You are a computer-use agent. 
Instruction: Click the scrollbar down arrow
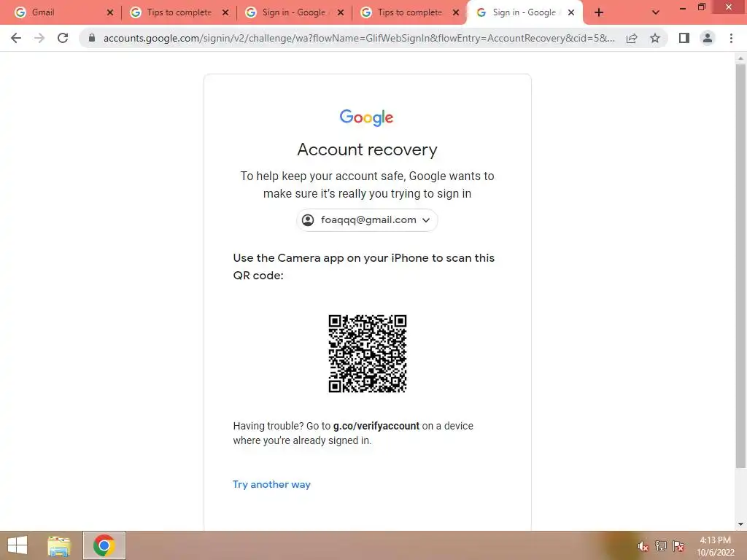(740, 524)
